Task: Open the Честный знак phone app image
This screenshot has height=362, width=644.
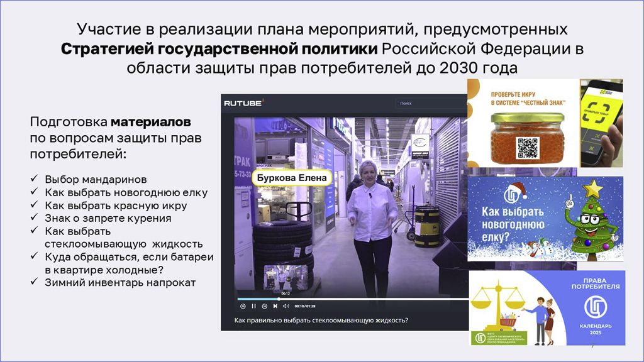Action: tap(601, 123)
